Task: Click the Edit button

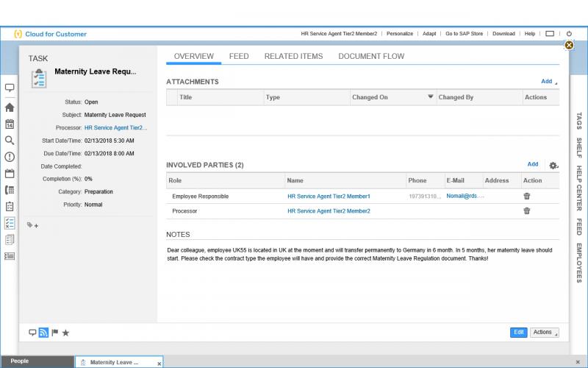Action: click(519, 333)
